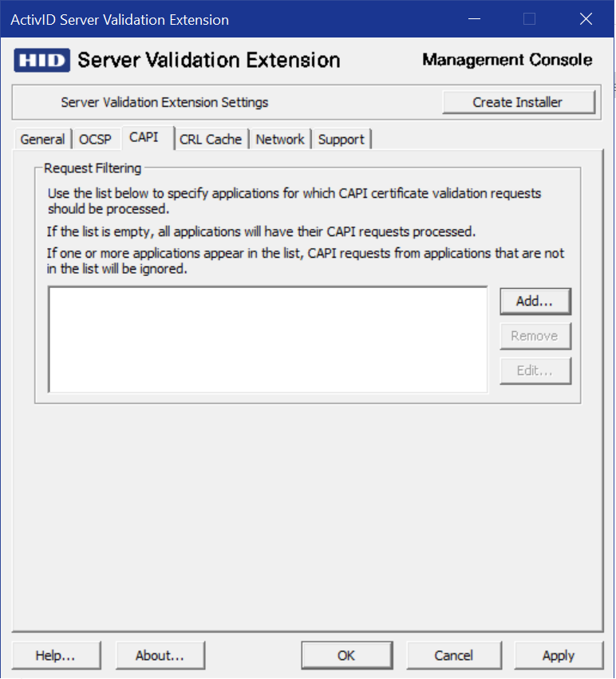Go to the Network tab
616x679 pixels.
(x=280, y=140)
